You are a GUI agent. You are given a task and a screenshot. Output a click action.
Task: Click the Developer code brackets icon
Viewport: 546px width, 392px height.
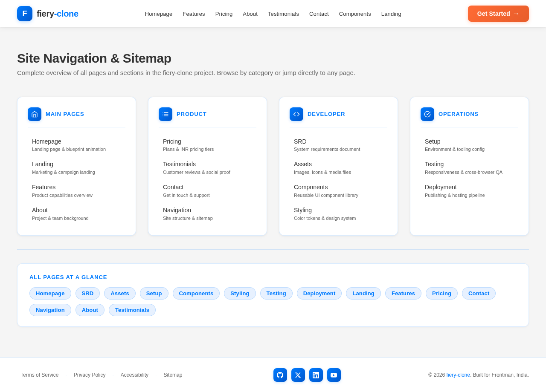[296, 114]
